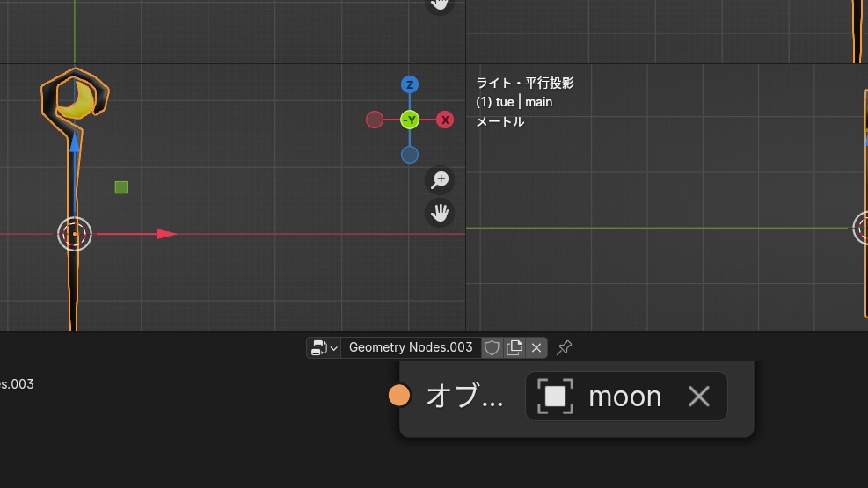Click the pan view hand icon

point(440,213)
